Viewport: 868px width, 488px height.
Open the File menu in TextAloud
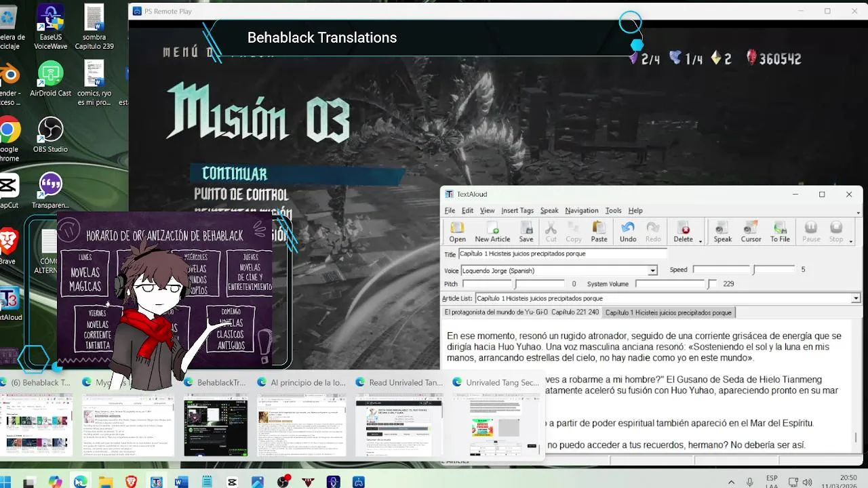pos(450,211)
